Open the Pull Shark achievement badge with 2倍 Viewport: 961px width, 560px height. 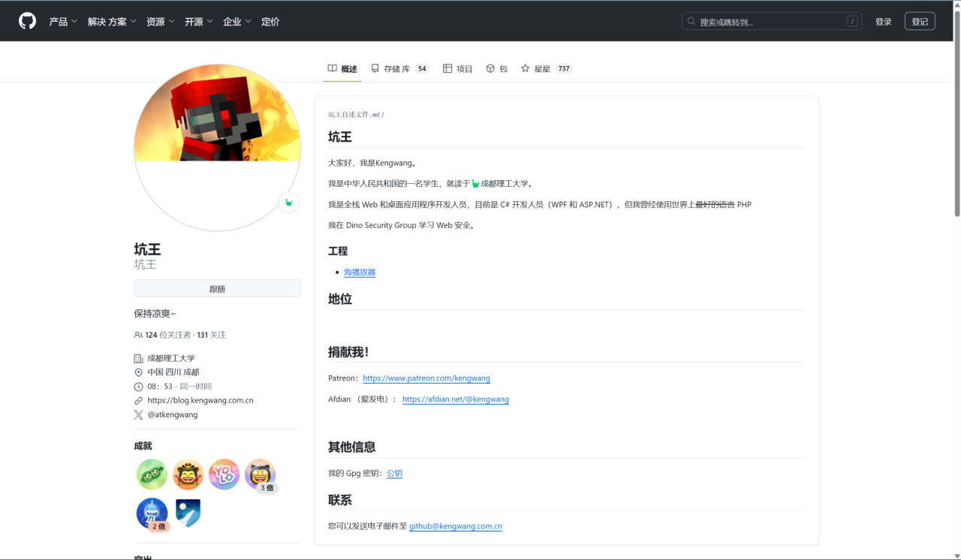152,514
